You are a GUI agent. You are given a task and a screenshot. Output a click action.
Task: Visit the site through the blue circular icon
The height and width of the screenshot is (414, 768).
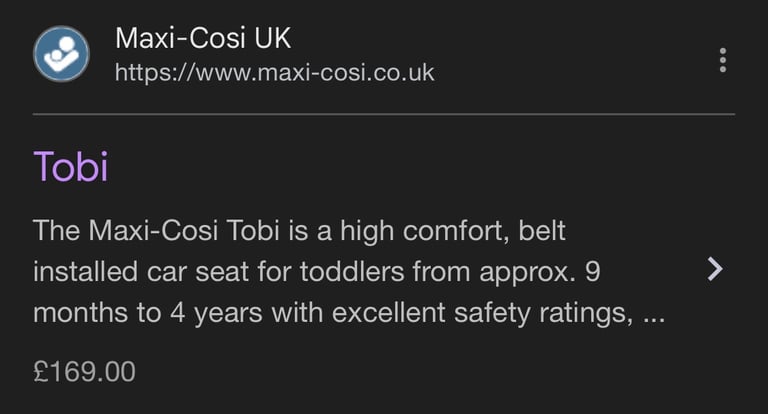[x=61, y=54]
